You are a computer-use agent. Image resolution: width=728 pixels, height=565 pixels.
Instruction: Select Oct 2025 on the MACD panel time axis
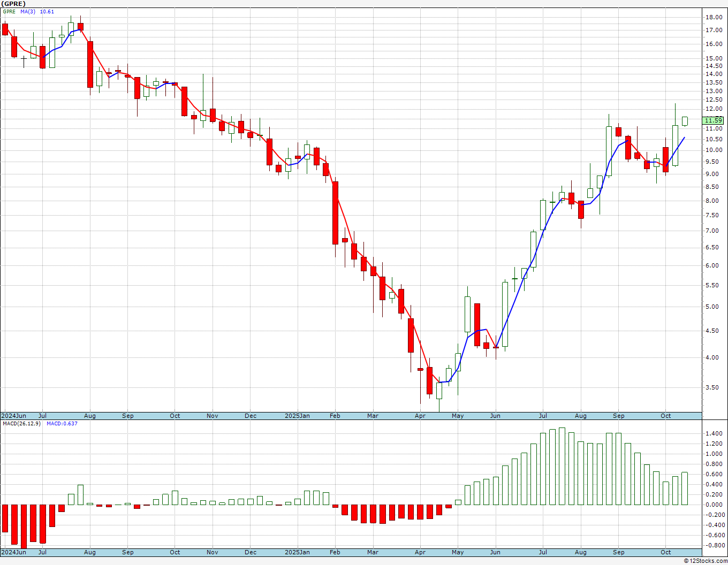tap(666, 552)
